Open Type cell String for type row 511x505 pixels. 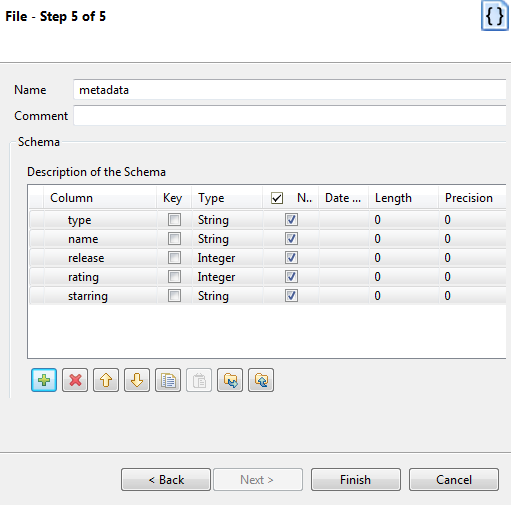(227, 220)
